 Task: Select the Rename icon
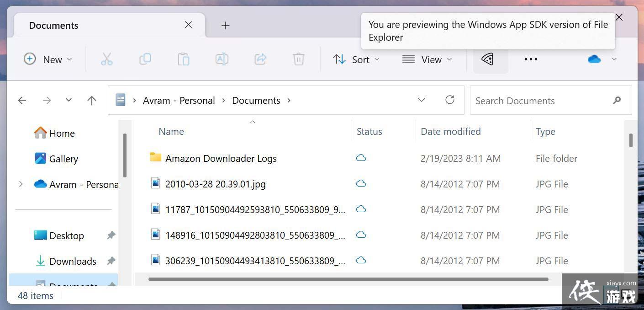222,59
